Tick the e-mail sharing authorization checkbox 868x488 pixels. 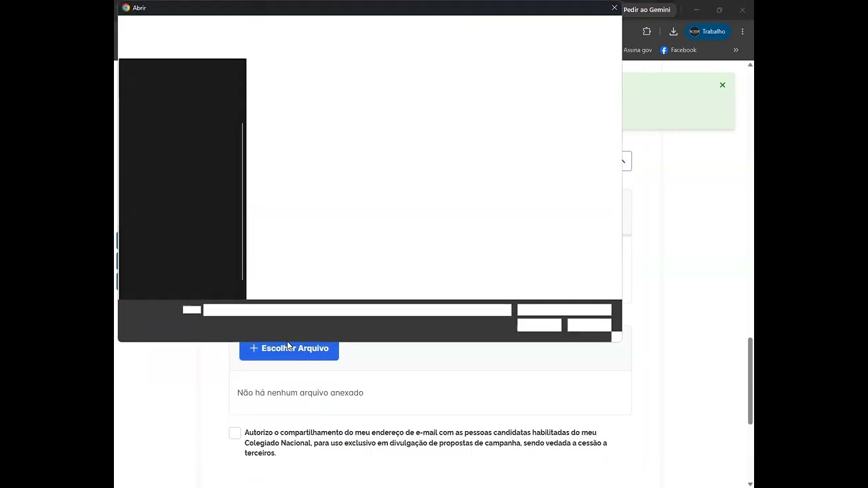(x=235, y=432)
